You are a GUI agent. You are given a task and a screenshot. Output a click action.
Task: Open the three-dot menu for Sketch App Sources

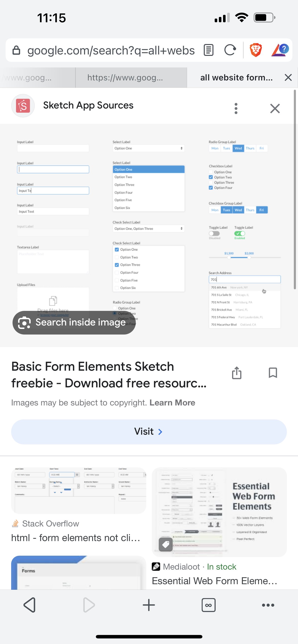pos(236,108)
